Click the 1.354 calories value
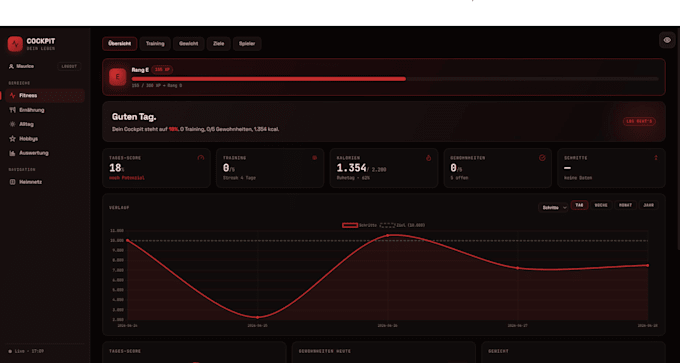The image size is (680, 363). (351, 168)
